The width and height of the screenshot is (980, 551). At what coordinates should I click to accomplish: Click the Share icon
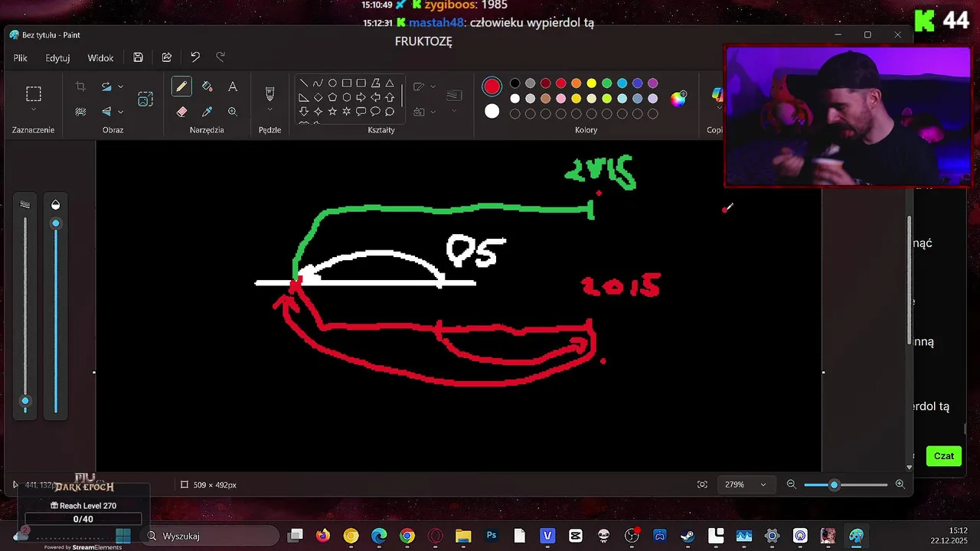(x=166, y=57)
